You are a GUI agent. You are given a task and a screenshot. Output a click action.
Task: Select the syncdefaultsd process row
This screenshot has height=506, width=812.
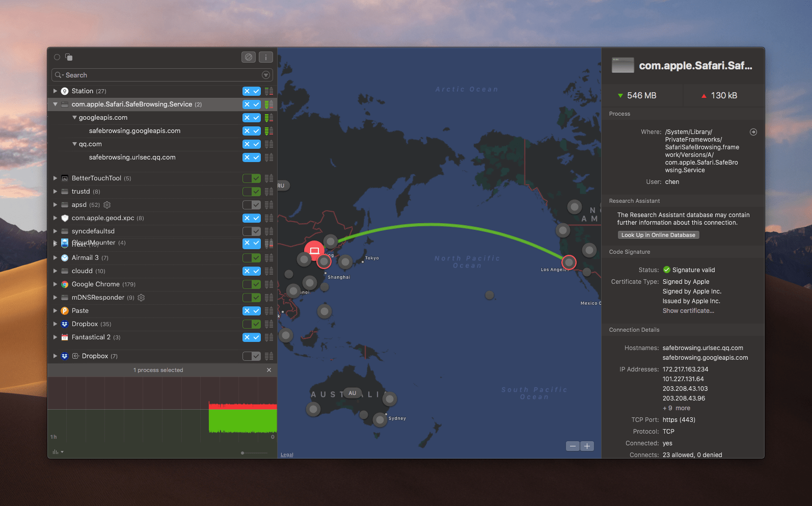pyautogui.click(x=162, y=231)
